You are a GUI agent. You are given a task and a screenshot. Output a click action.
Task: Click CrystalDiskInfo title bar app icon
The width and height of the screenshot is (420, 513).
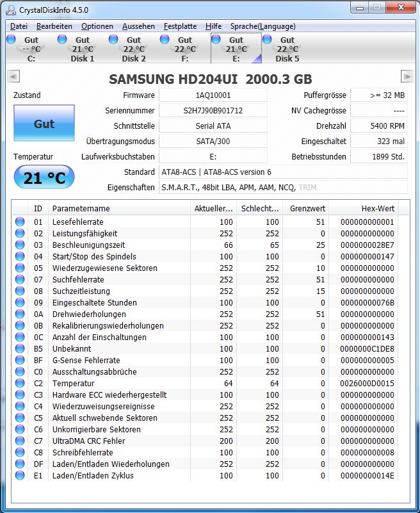(x=11, y=10)
